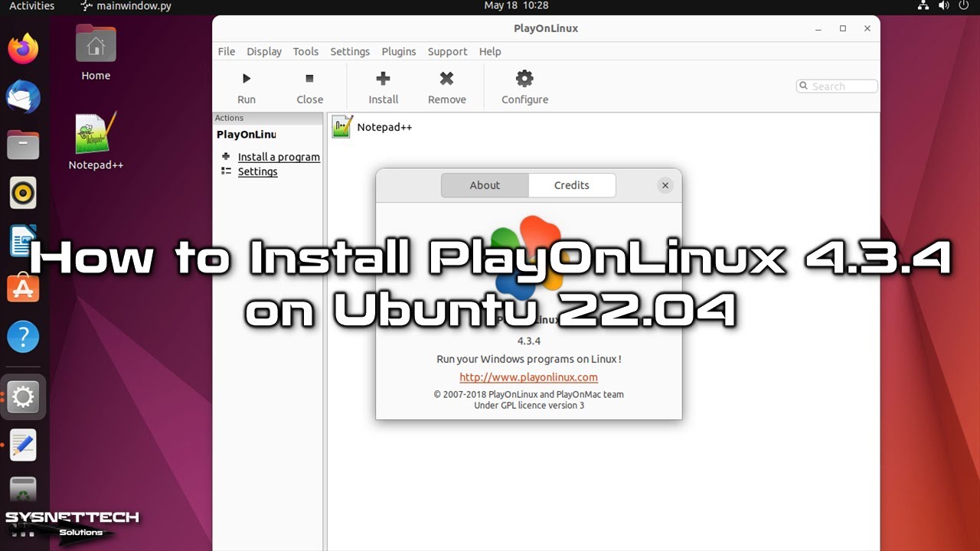
Task: Close the About dialog
Action: click(x=665, y=185)
